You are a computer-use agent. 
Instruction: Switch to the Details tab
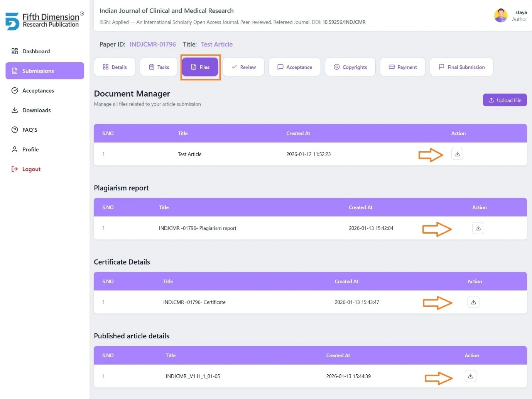click(115, 67)
